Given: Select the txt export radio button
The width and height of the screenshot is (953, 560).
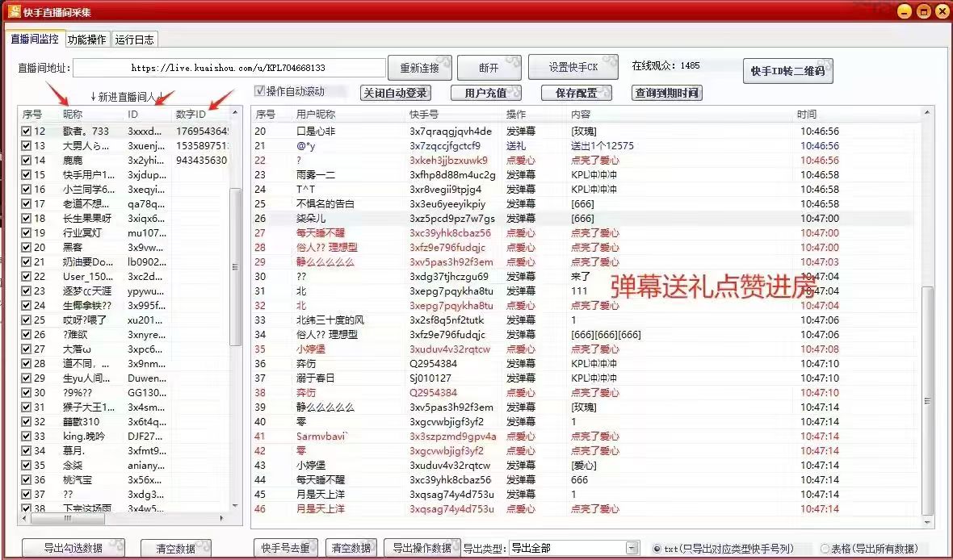Looking at the screenshot, I should (x=657, y=547).
